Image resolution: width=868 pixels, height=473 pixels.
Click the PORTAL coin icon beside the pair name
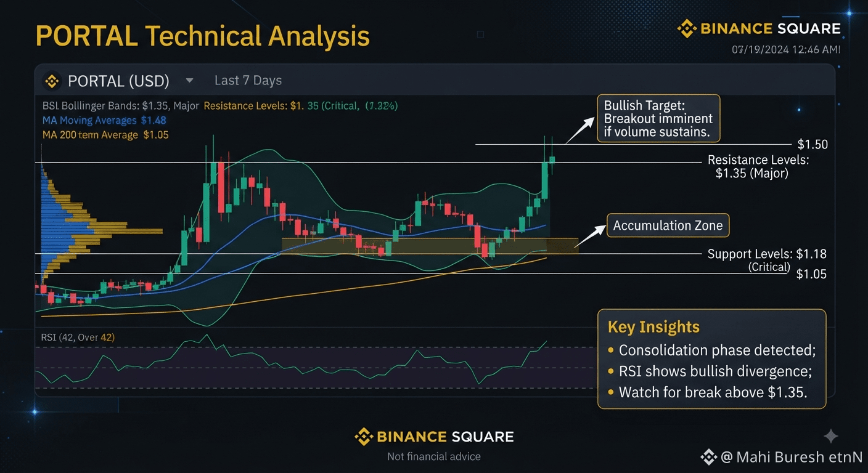coord(51,81)
